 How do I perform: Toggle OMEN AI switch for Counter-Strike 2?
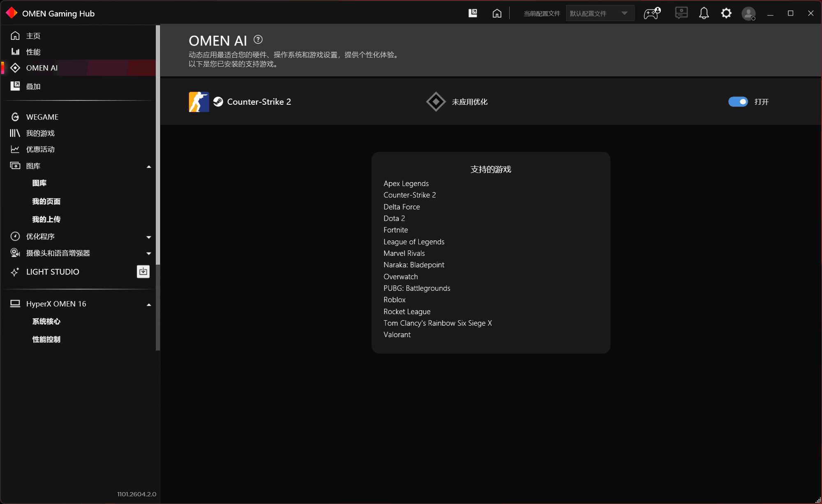click(738, 102)
